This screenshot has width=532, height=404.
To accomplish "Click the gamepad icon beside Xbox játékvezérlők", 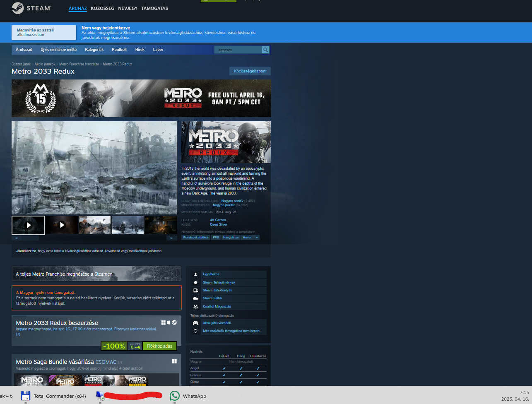I will pyautogui.click(x=196, y=323).
